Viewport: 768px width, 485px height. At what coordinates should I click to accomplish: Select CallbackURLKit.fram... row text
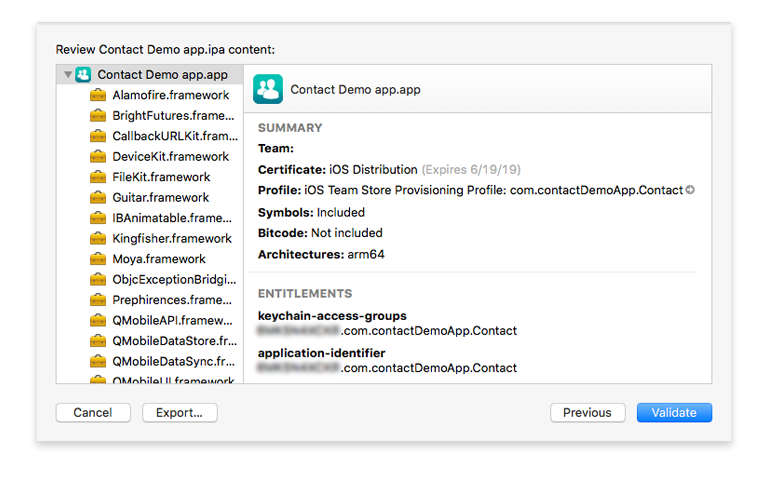point(175,136)
